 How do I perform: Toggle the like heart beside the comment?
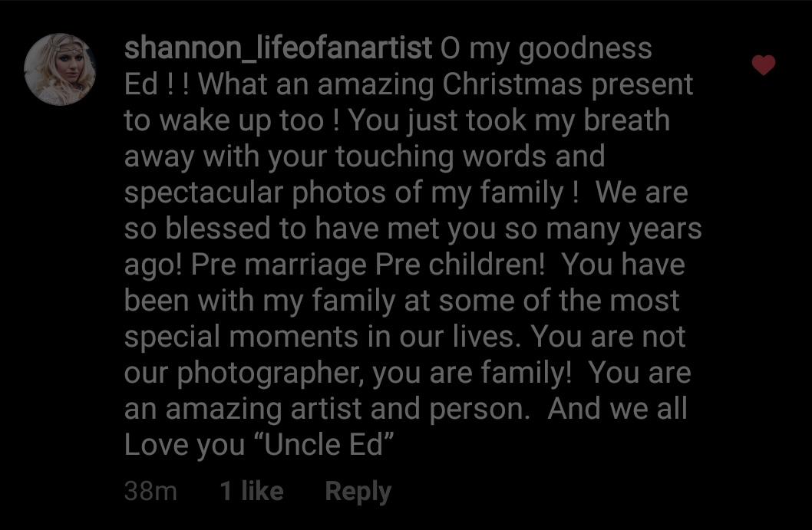(764, 65)
